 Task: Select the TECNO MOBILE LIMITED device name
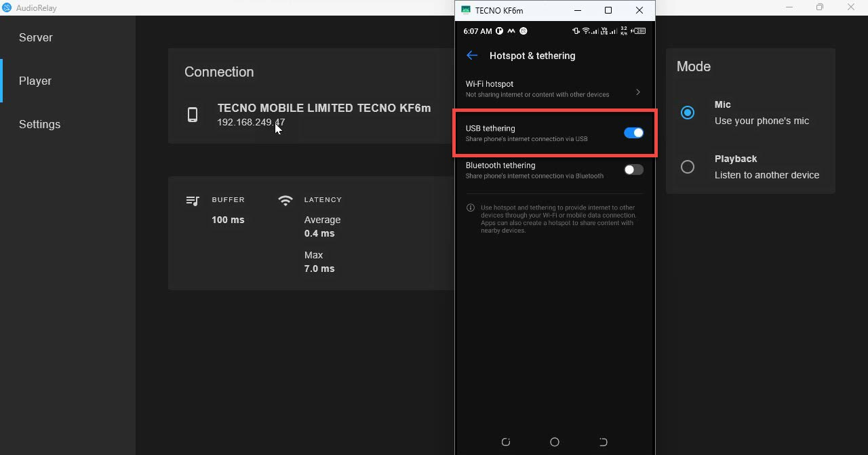tap(324, 108)
